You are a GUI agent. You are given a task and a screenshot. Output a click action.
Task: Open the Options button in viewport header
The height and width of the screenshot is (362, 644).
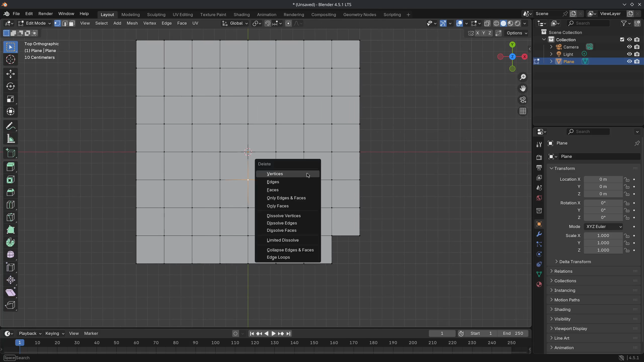click(517, 33)
